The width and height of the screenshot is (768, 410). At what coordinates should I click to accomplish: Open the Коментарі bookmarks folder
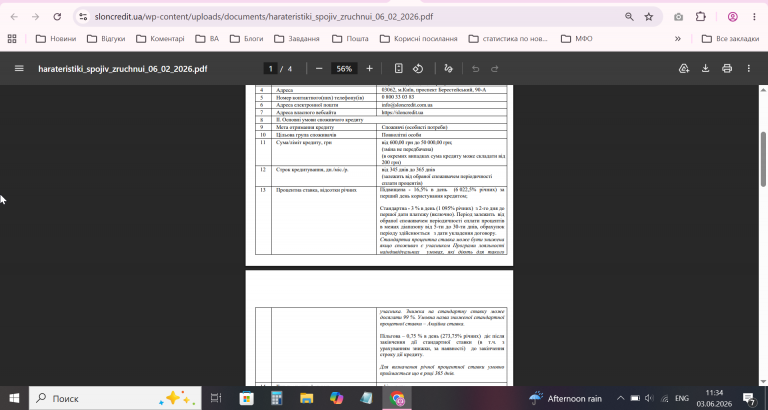(x=160, y=39)
